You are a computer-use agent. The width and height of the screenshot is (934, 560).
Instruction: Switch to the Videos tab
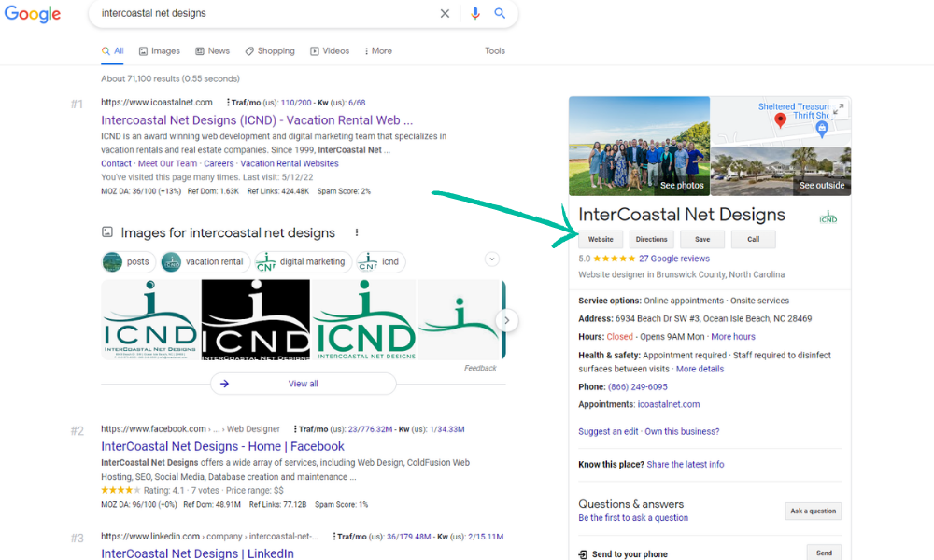pos(330,51)
